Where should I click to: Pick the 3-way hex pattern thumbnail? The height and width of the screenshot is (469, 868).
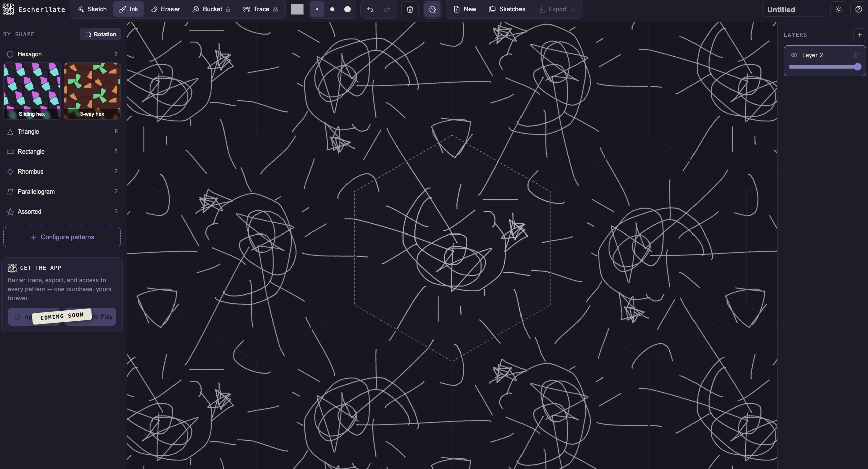pos(92,91)
